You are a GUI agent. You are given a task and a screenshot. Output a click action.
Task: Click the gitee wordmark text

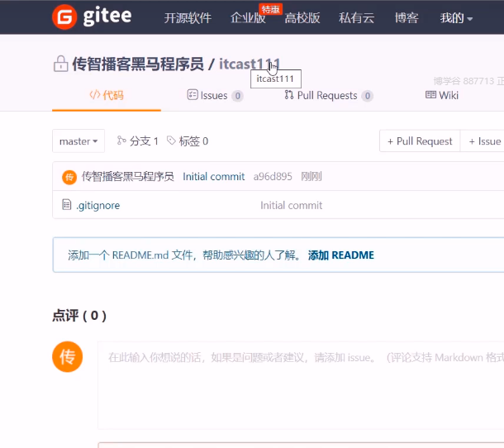(x=107, y=17)
